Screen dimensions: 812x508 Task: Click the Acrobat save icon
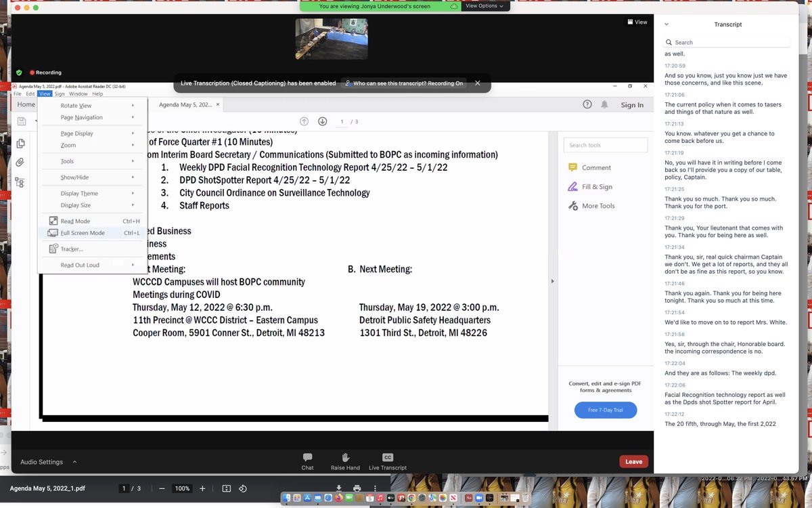(22, 121)
